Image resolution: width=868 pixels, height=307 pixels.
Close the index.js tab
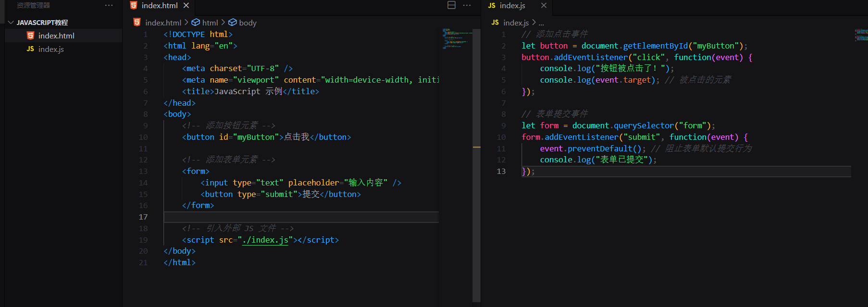coord(544,5)
